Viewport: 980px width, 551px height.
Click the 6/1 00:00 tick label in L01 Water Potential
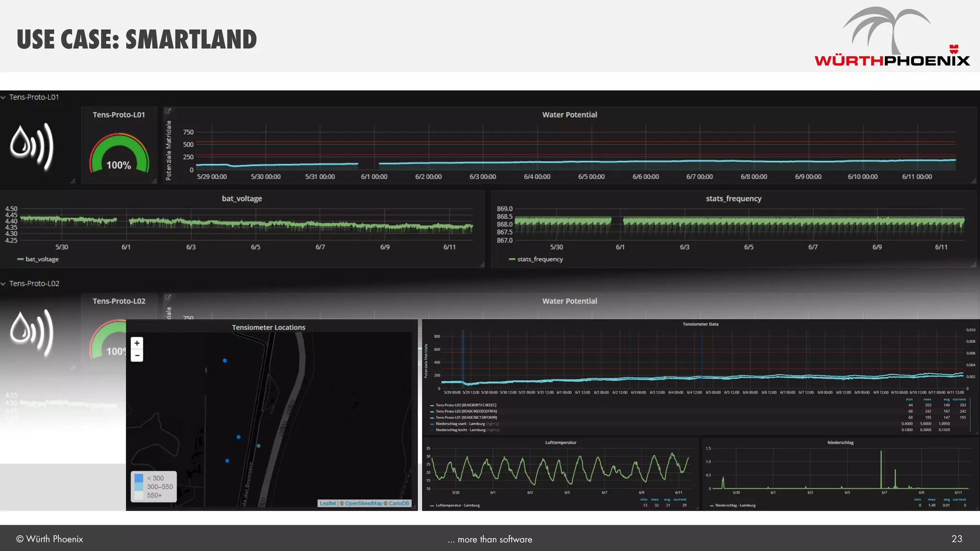(374, 177)
